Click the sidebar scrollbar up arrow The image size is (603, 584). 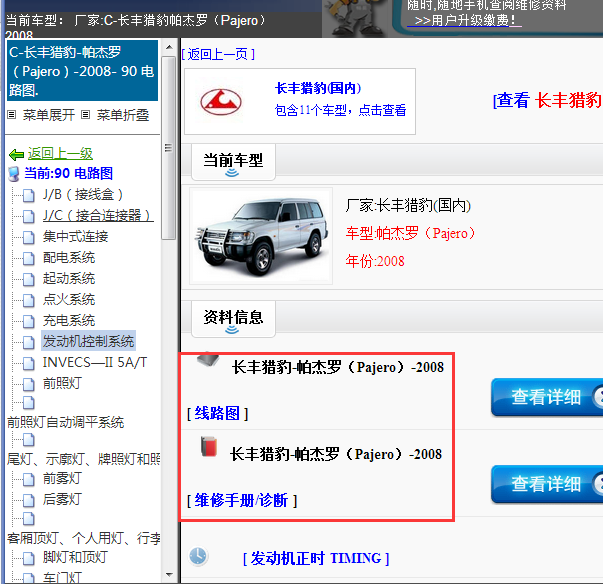point(169,47)
